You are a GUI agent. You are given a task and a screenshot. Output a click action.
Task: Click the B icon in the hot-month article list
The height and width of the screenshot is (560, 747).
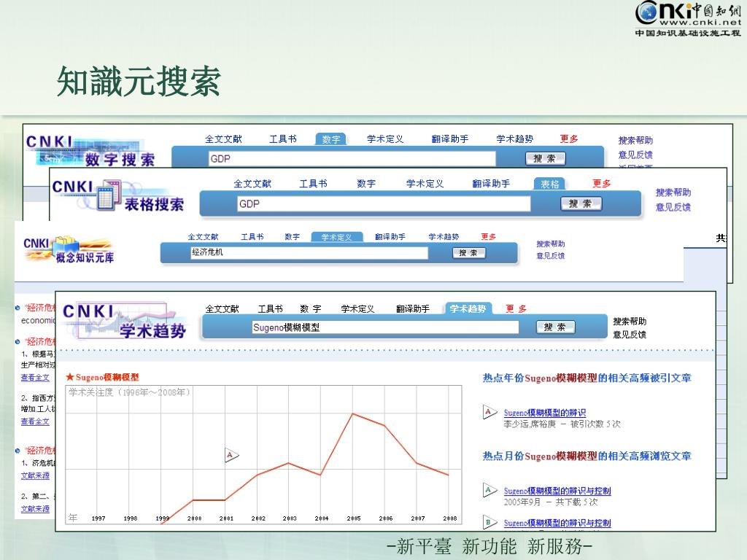pos(489,522)
